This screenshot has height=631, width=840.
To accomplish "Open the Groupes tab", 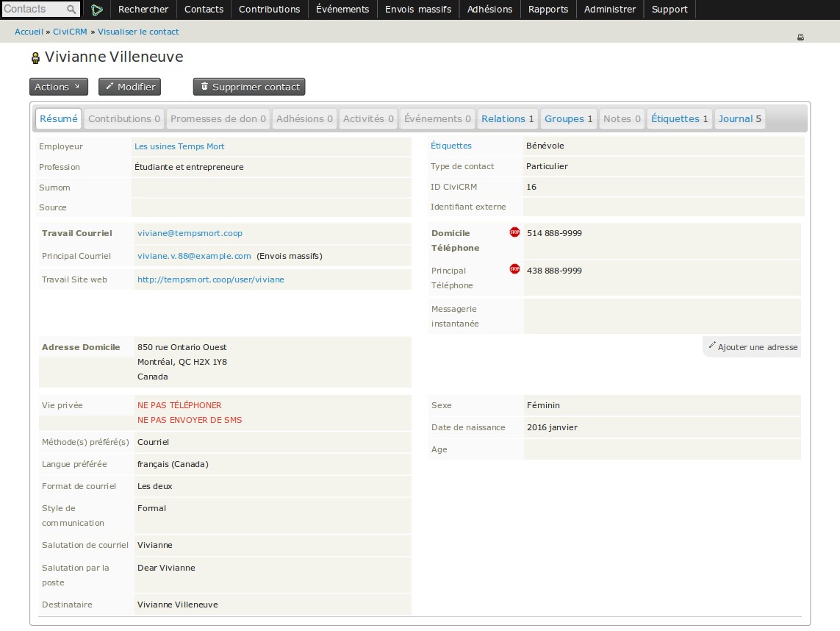I will click(x=568, y=119).
